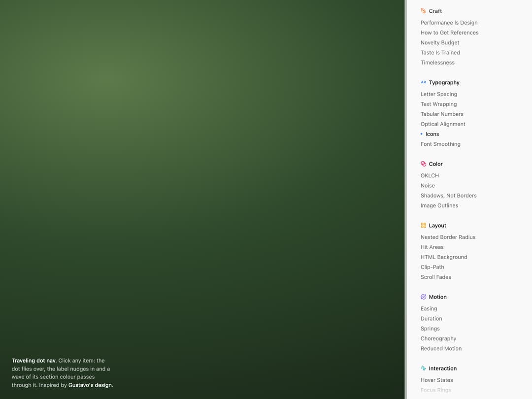The width and height of the screenshot is (532, 399).
Task: Open Hit Areas under Layout
Action: [432, 247]
